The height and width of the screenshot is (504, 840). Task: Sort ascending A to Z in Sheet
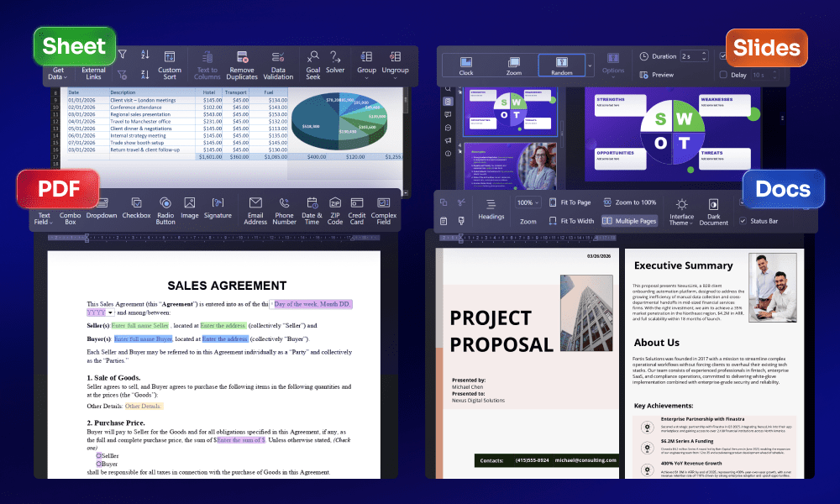coord(145,54)
